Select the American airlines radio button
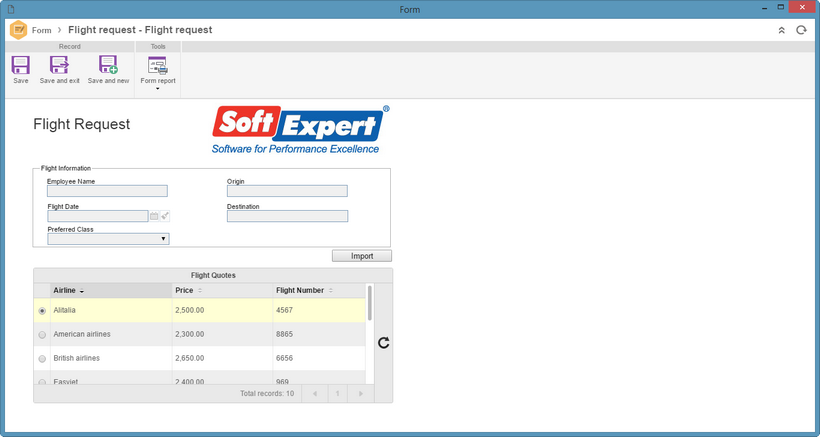This screenshot has width=820, height=437. [42, 335]
